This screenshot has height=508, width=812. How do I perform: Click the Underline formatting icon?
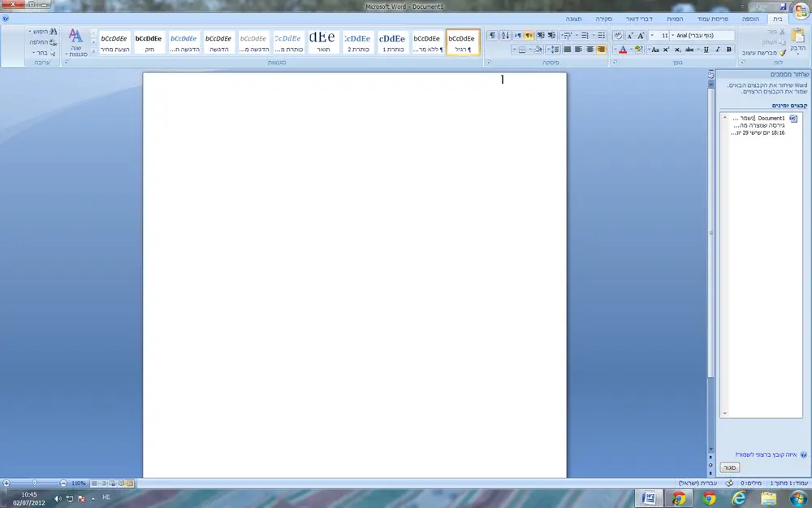tap(706, 50)
